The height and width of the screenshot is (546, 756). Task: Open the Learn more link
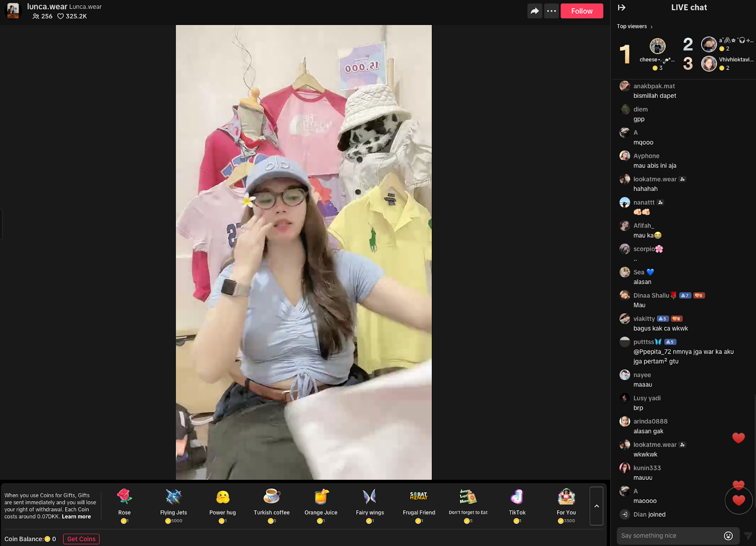click(76, 516)
